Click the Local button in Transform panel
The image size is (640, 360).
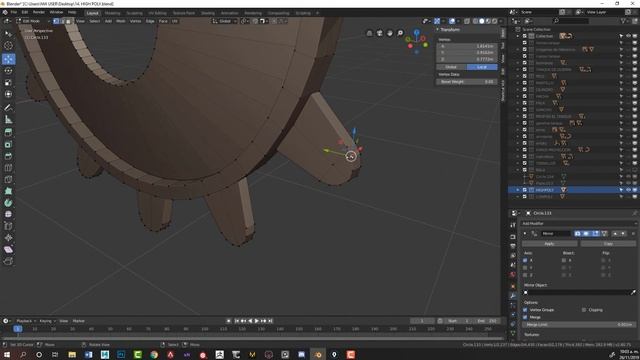point(482,67)
